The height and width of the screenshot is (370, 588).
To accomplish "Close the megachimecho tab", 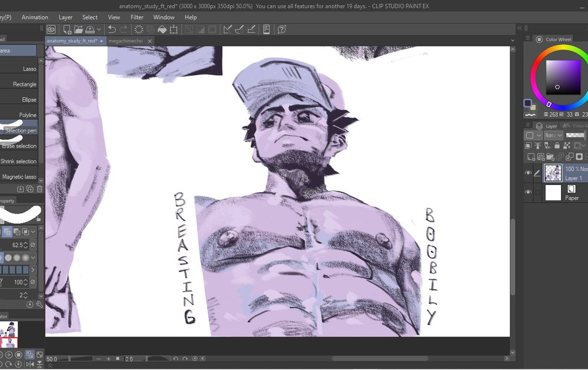I will [x=149, y=41].
